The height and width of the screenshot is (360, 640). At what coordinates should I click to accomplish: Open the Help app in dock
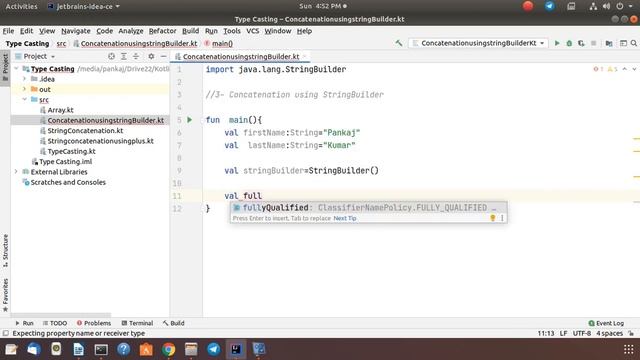(124, 349)
